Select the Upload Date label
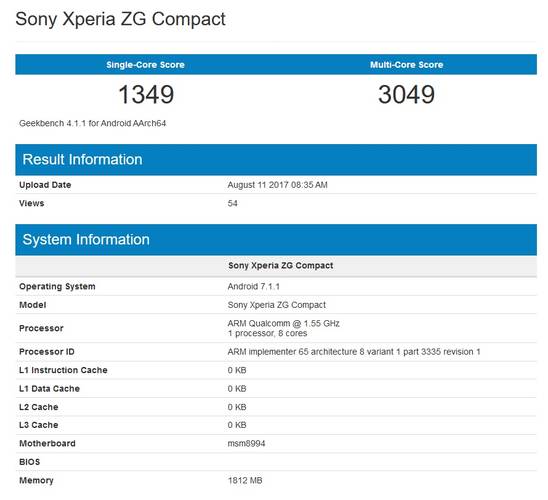 (45, 185)
